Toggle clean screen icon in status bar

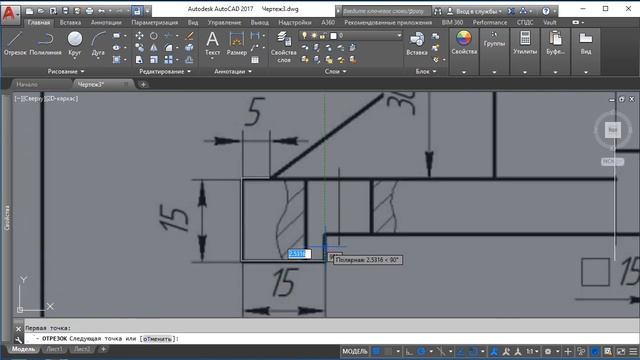621,351
